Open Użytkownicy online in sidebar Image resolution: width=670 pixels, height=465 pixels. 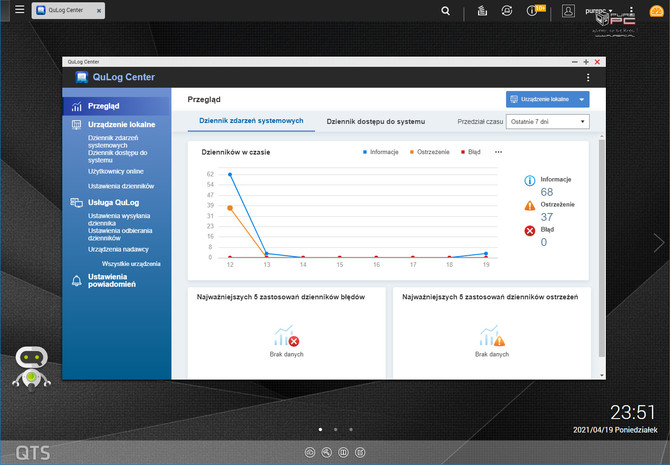tap(116, 171)
